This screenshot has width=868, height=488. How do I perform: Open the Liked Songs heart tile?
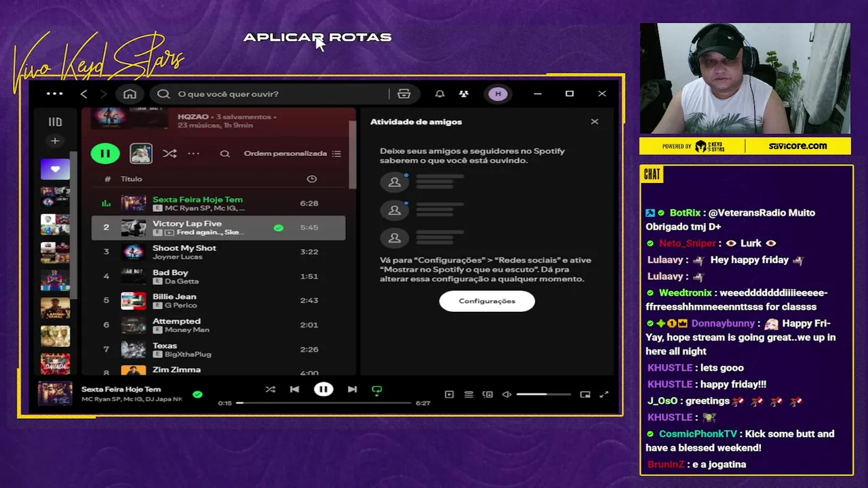pyautogui.click(x=55, y=169)
